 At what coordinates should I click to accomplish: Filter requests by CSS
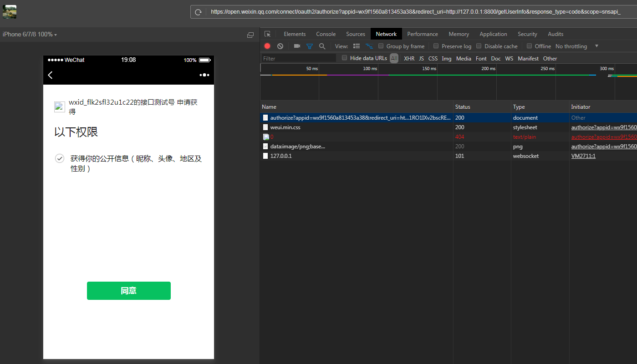(x=433, y=58)
